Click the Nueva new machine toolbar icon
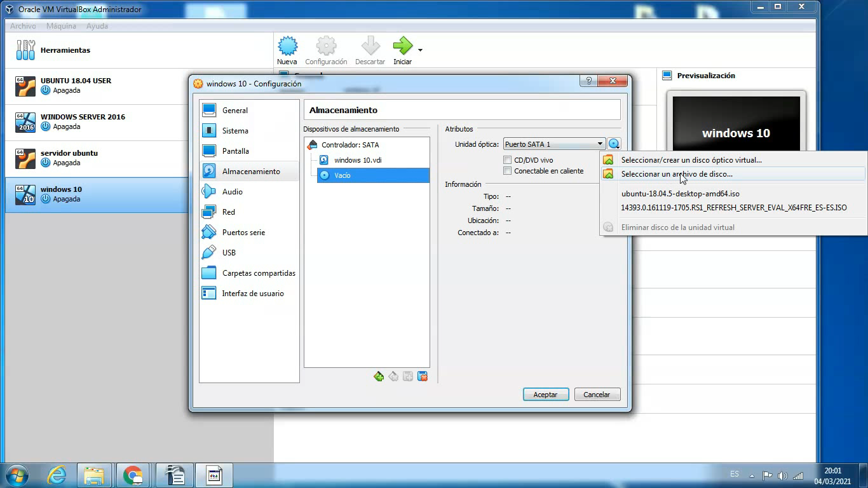Image resolution: width=868 pixels, height=488 pixels. 287,51
